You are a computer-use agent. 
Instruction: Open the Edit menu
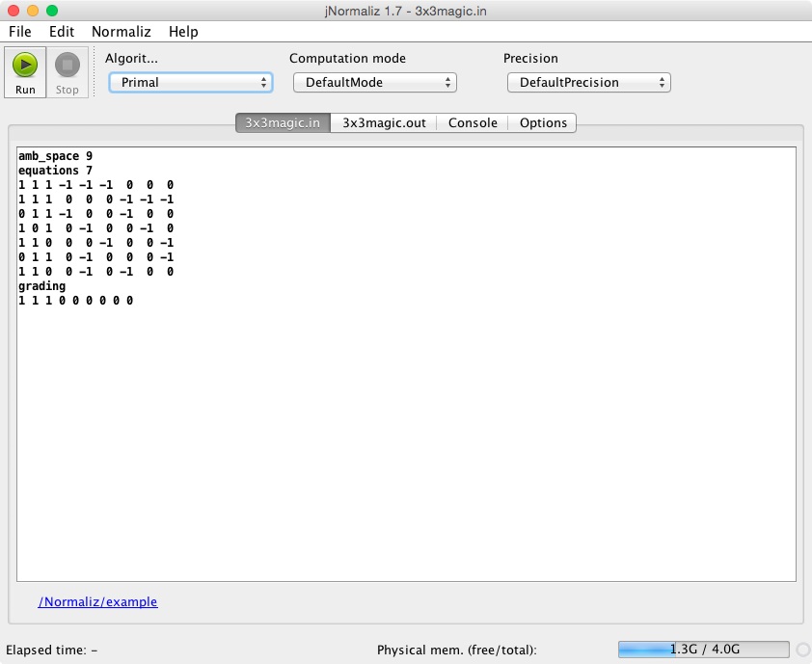coord(62,32)
